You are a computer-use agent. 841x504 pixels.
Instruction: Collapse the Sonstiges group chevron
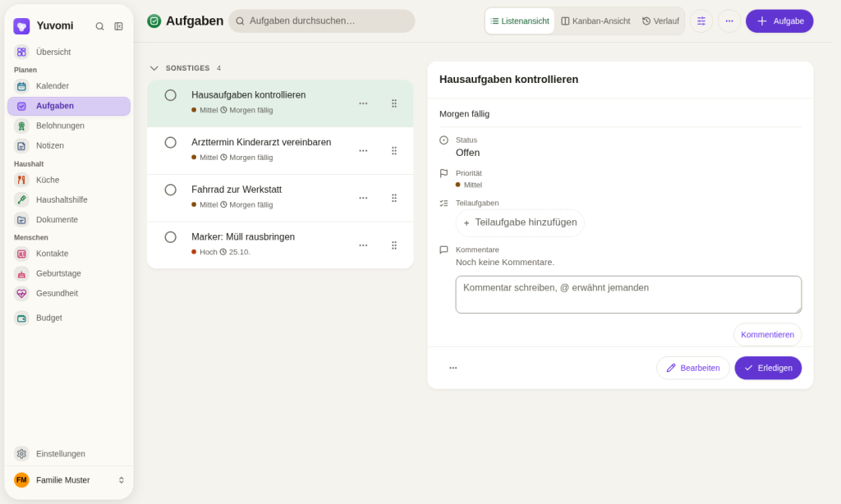pyautogui.click(x=154, y=68)
